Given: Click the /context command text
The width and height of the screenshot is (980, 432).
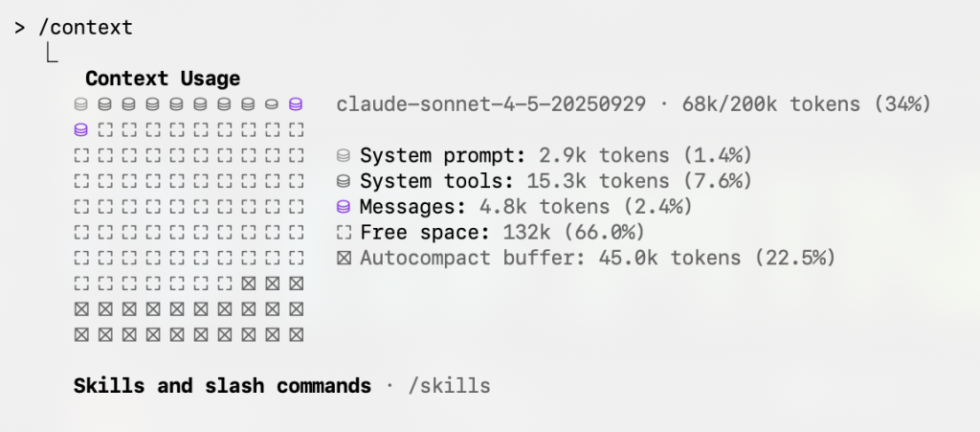Looking at the screenshot, I should pyautogui.click(x=85, y=28).
